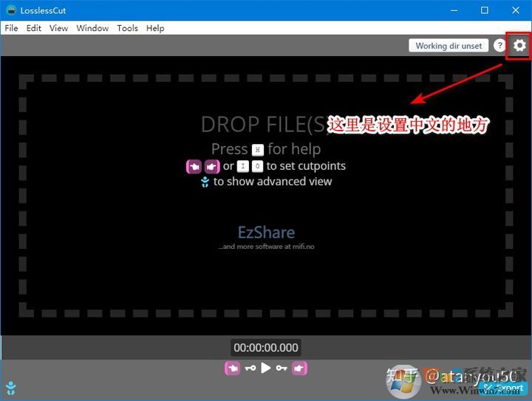Expand the Window menu
The image size is (532, 401).
click(x=92, y=28)
